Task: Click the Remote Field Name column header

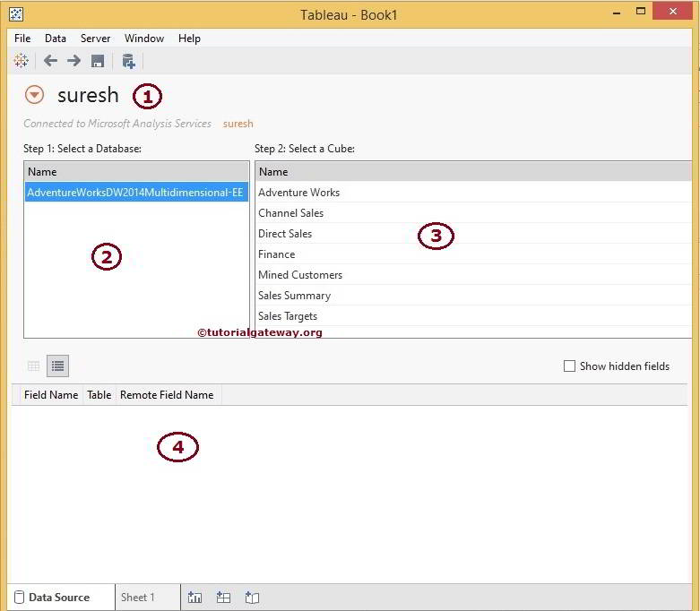Action: (167, 395)
